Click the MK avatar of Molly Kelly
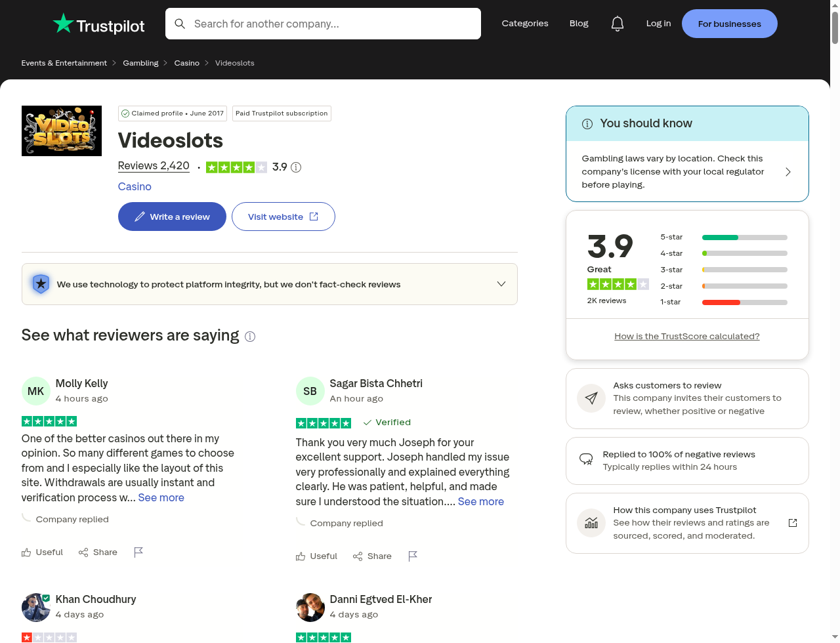Screen dimensions: 840x643 (36, 391)
